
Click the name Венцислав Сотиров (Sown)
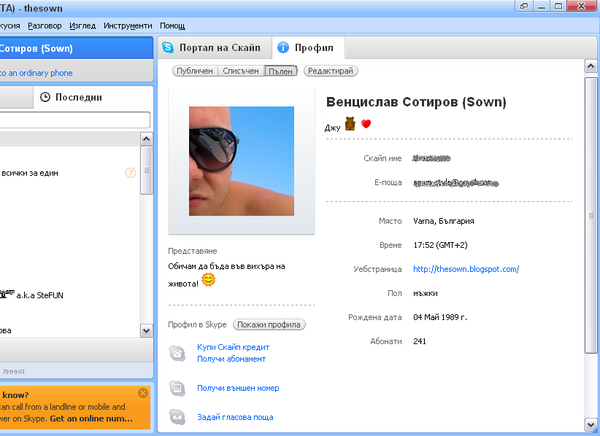(416, 102)
